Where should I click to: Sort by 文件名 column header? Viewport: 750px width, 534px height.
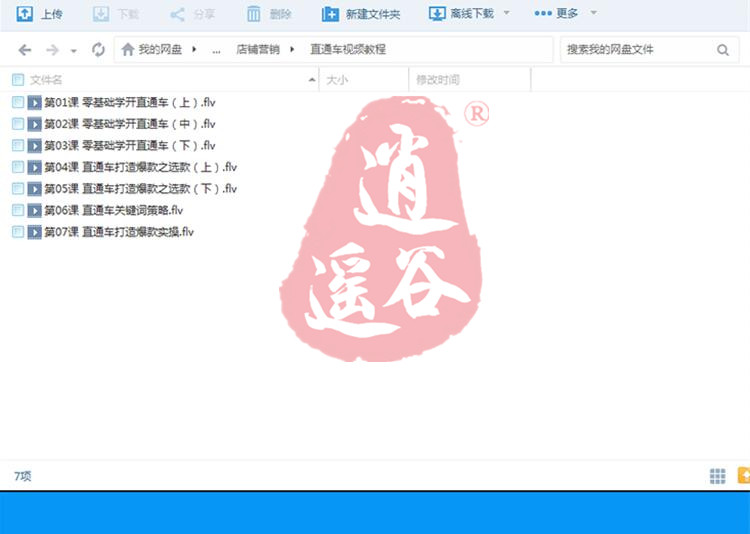click(x=46, y=80)
